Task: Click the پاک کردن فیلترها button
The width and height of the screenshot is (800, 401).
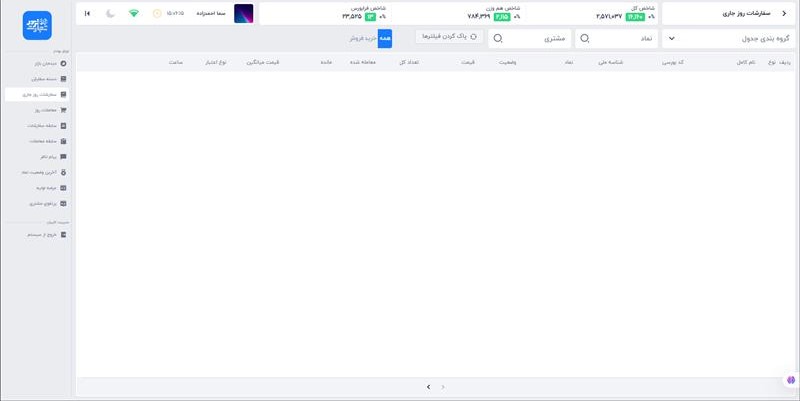Action: [449, 36]
